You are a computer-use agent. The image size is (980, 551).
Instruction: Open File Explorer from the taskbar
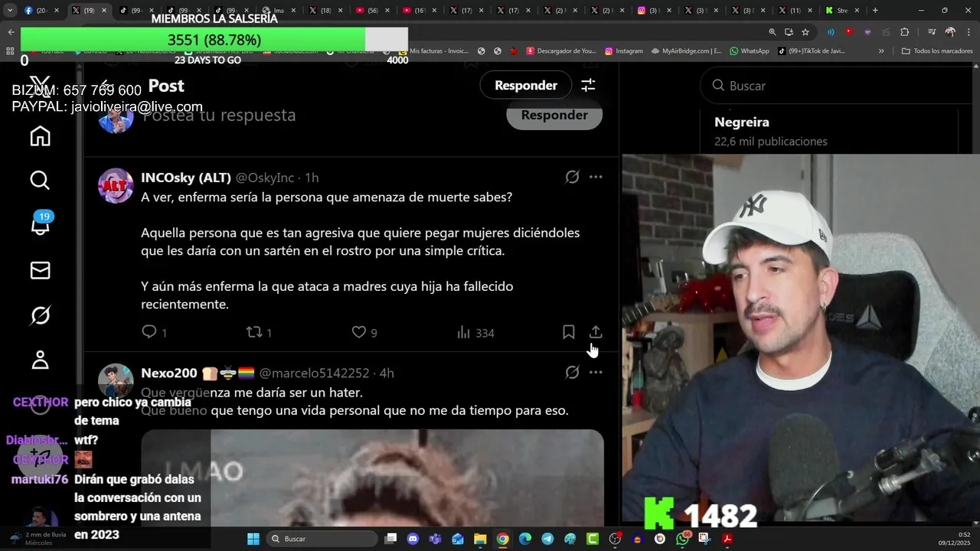pos(480,539)
